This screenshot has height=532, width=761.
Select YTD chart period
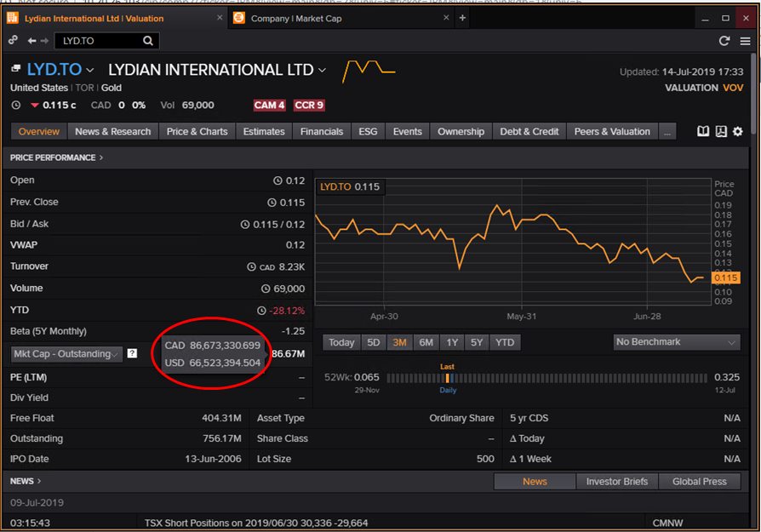505,342
